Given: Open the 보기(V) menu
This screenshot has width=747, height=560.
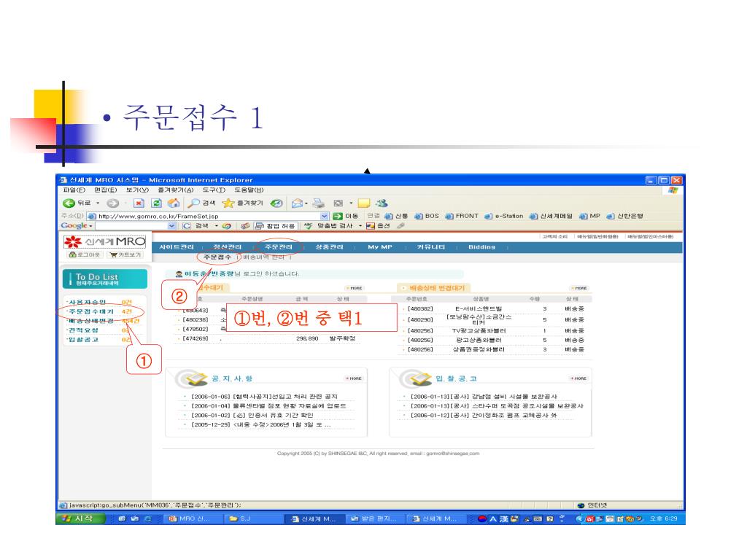Looking at the screenshot, I should coord(137,190).
